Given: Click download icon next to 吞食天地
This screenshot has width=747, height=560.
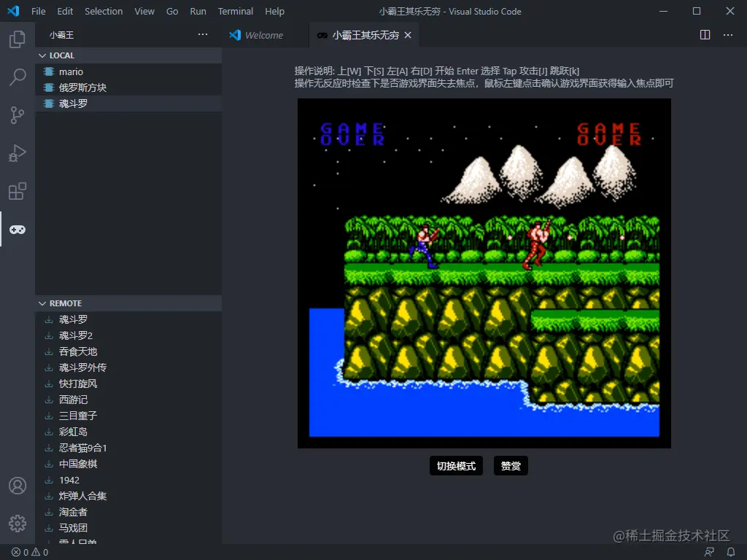Looking at the screenshot, I should coord(49,352).
